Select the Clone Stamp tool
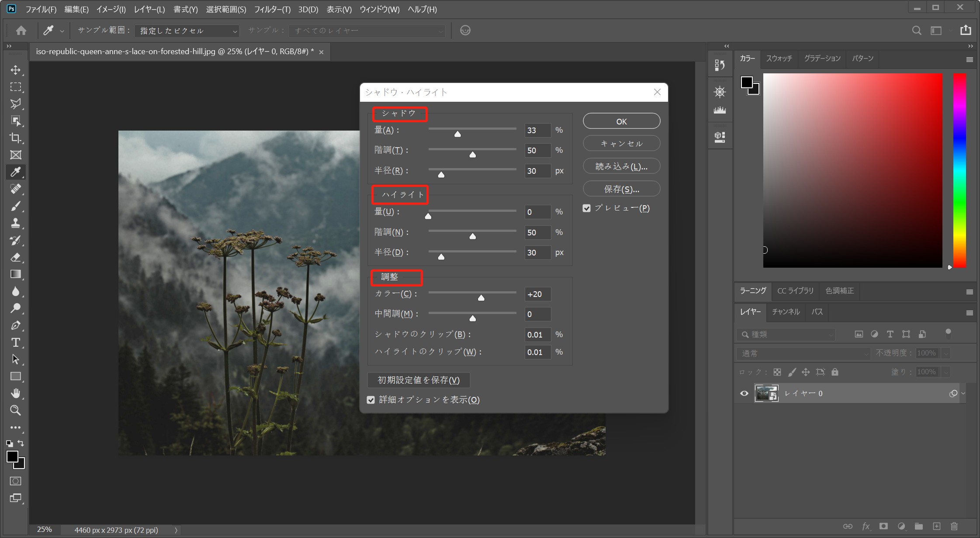Viewport: 980px width, 538px height. point(15,223)
